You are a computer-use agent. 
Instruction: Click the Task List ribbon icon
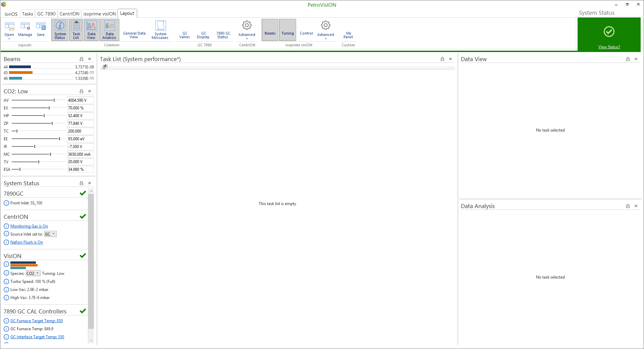pos(76,30)
